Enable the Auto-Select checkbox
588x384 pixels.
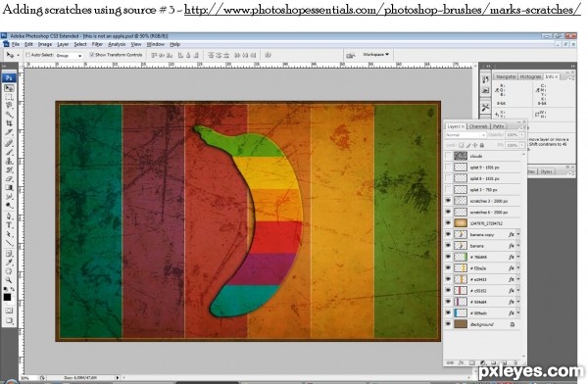point(27,55)
